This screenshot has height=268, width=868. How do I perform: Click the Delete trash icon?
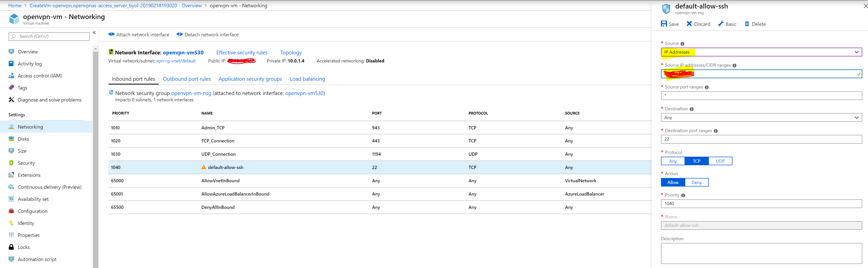point(747,24)
